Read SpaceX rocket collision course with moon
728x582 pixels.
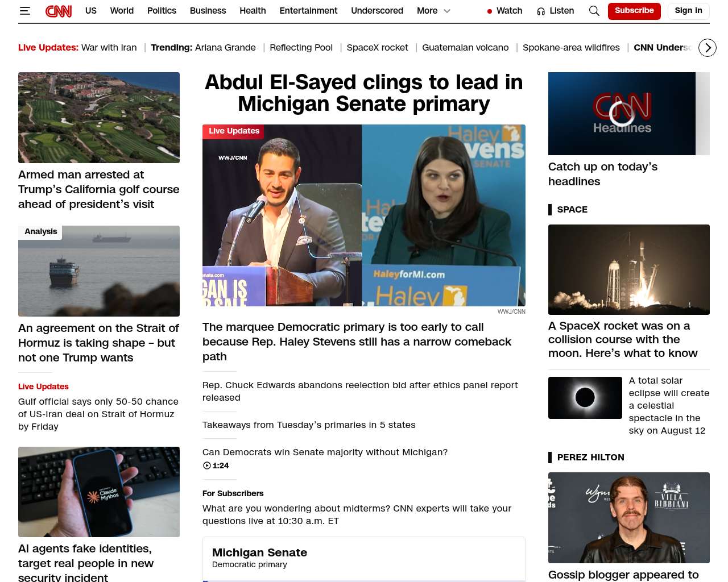click(623, 339)
